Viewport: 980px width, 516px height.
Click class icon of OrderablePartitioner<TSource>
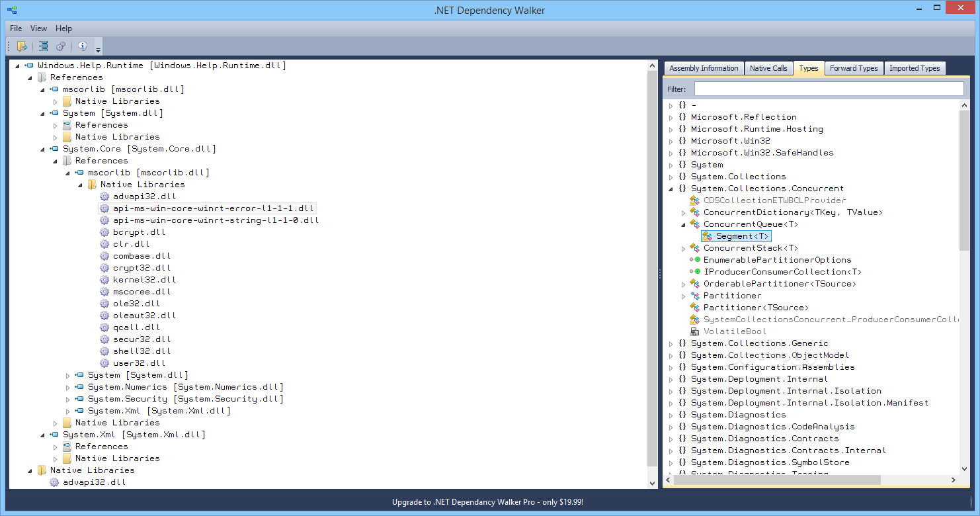click(695, 284)
